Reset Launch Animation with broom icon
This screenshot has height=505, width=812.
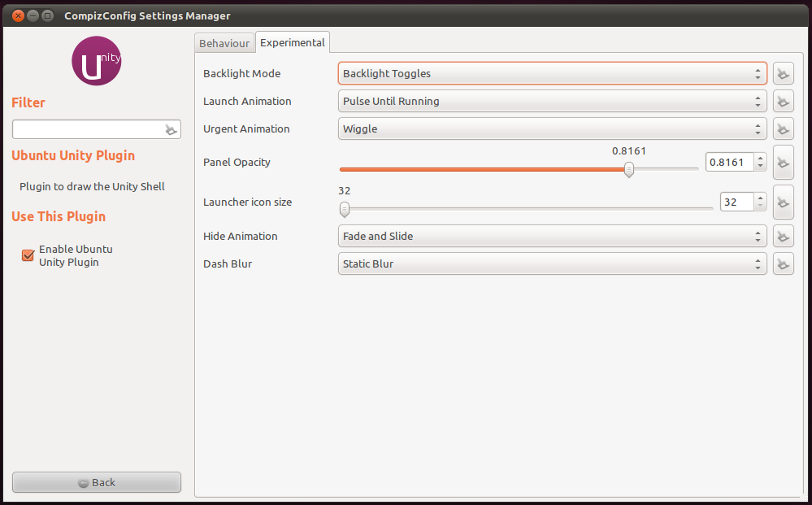tap(783, 102)
